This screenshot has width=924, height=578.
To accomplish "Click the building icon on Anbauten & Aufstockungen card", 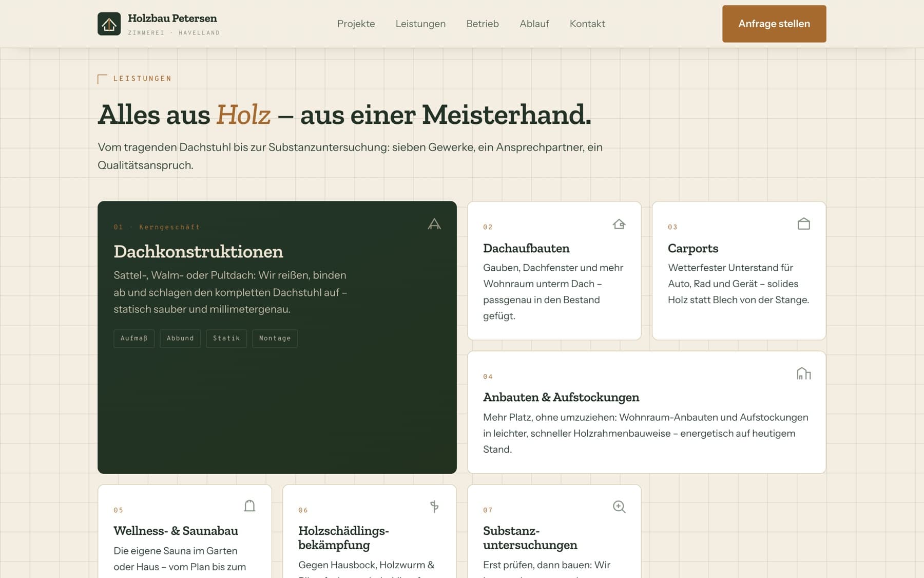I will point(804,374).
